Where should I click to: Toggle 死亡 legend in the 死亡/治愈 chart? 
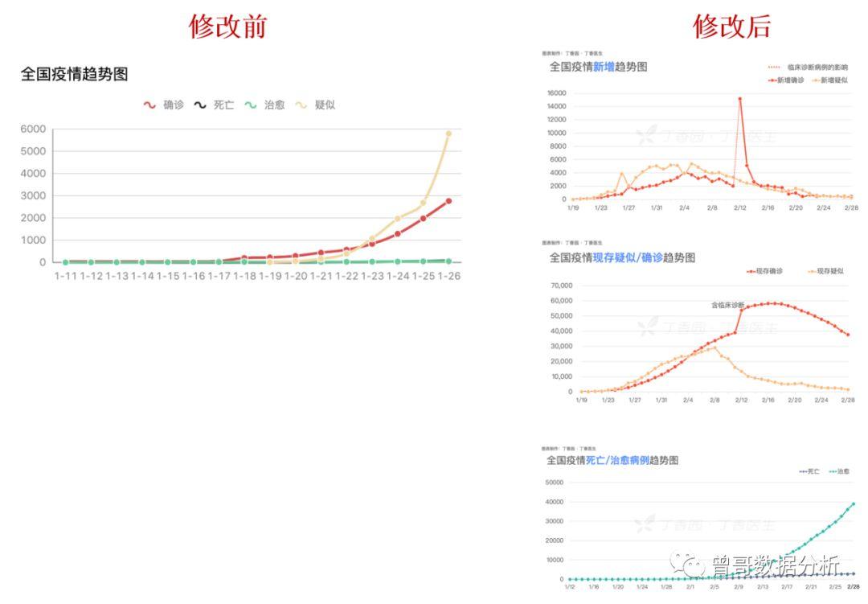point(809,471)
